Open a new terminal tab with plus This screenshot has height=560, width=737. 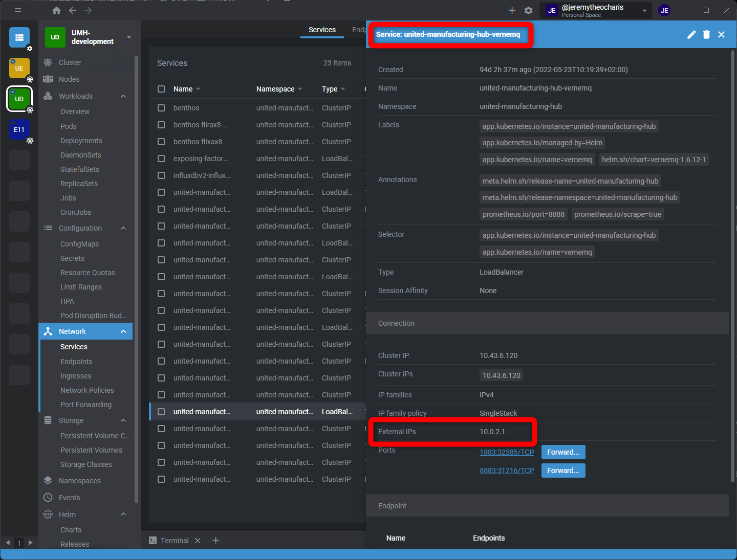[215, 541]
